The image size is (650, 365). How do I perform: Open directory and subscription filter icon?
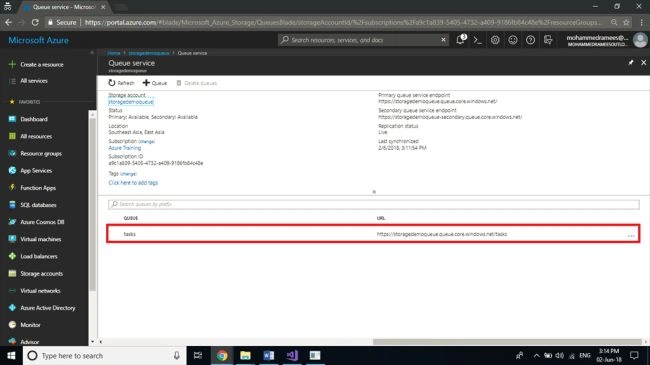point(548,40)
